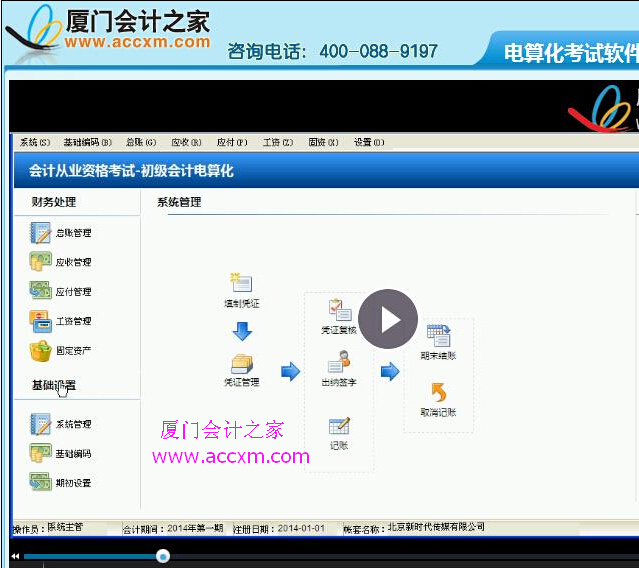Open the 工资(Z) menu

coord(278,142)
